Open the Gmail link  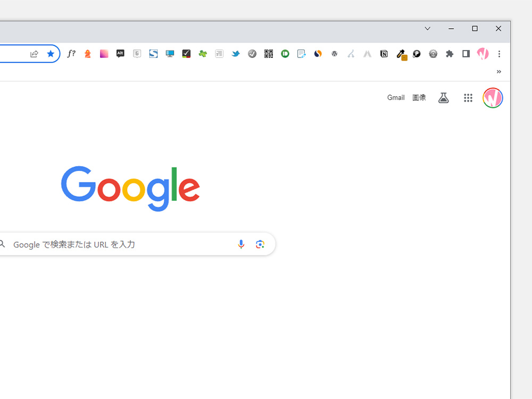[x=396, y=98]
